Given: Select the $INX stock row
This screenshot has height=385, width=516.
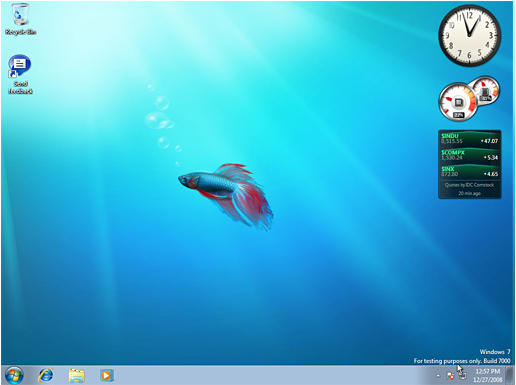Looking at the screenshot, I should [x=469, y=171].
